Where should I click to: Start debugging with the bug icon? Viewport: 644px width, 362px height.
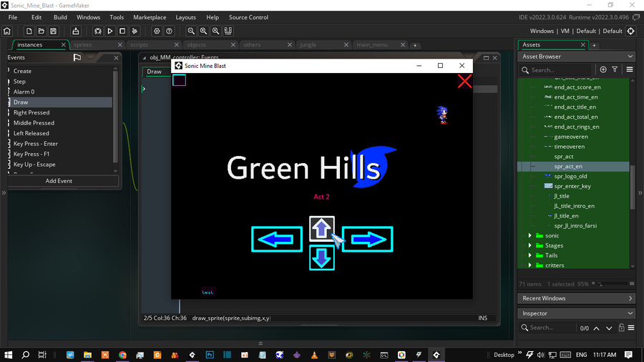pos(98,31)
